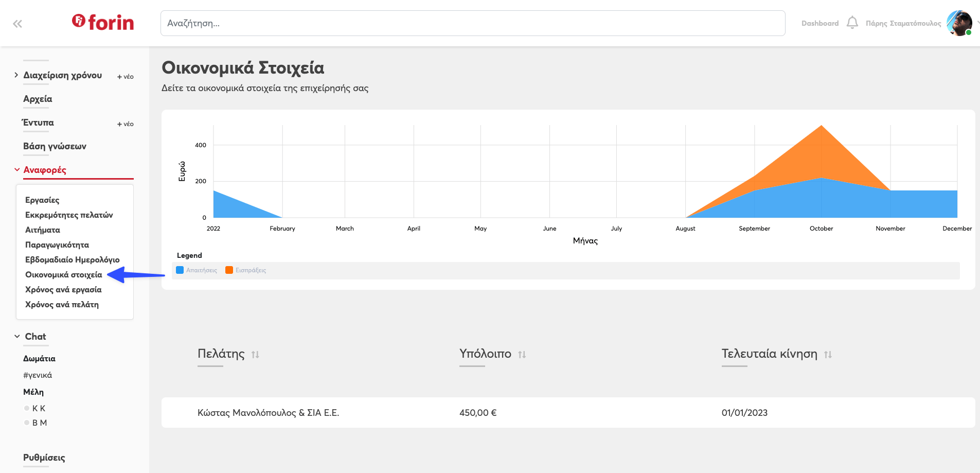
Task: Sort table by Υπόλοιπο column
Action: [522, 355]
